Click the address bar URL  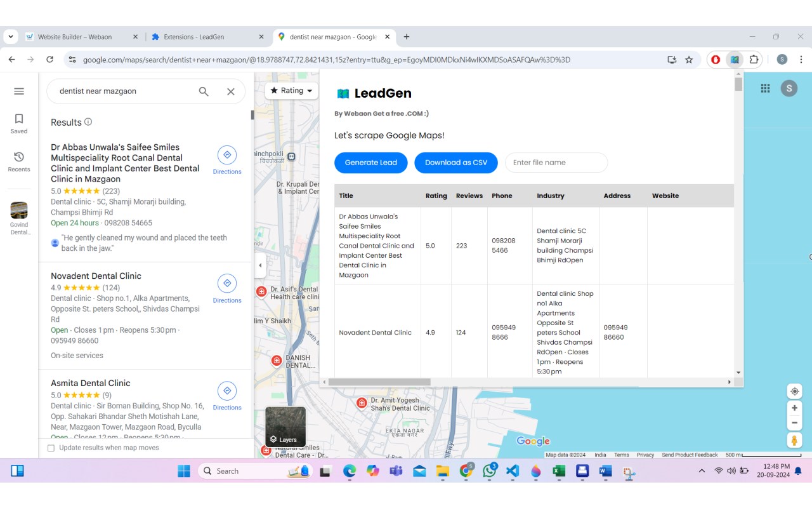click(x=327, y=60)
